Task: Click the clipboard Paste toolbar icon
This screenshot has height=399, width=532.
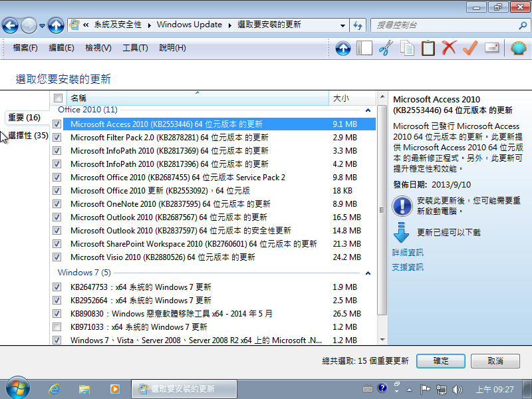Action: (x=428, y=48)
